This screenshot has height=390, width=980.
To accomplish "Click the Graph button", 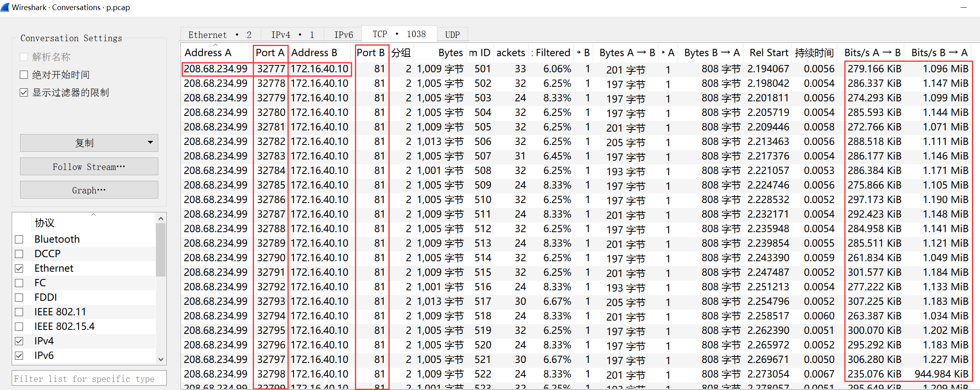I will [x=89, y=190].
